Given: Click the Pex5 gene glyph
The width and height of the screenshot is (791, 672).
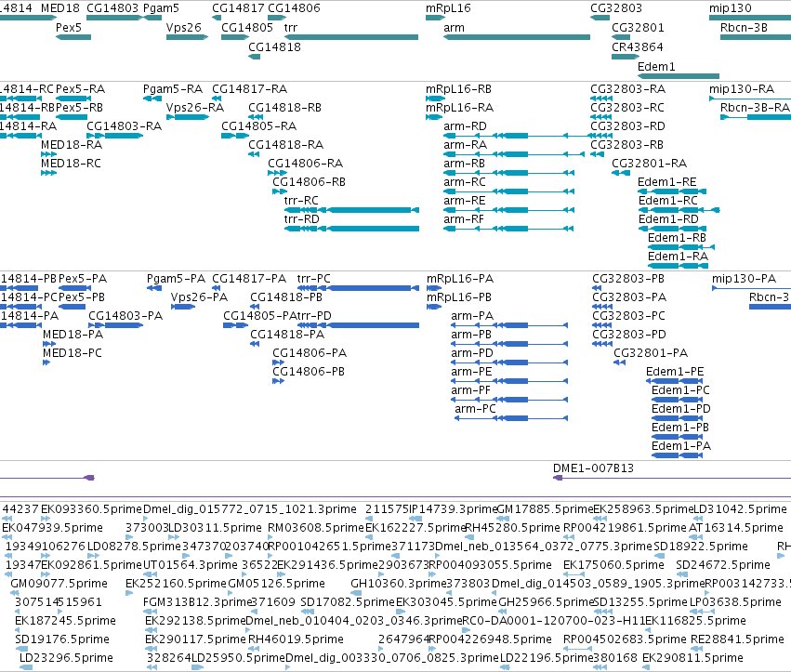Looking at the screenshot, I should 73,37.
